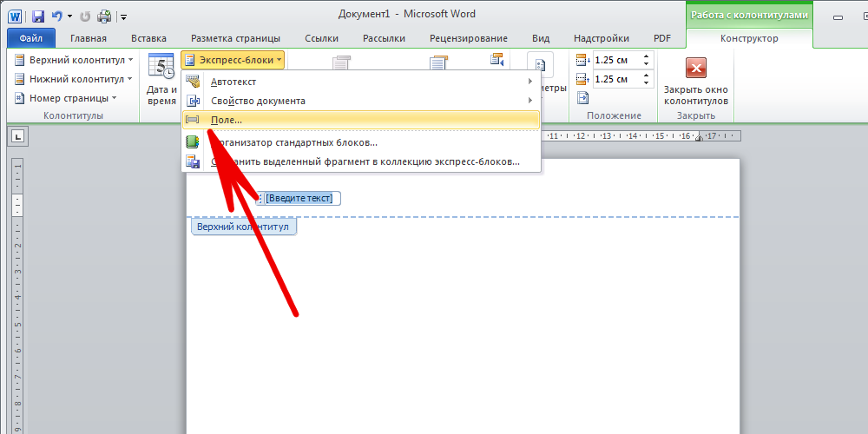Switch to the Ссылки tab
868x434 pixels.
click(x=322, y=38)
